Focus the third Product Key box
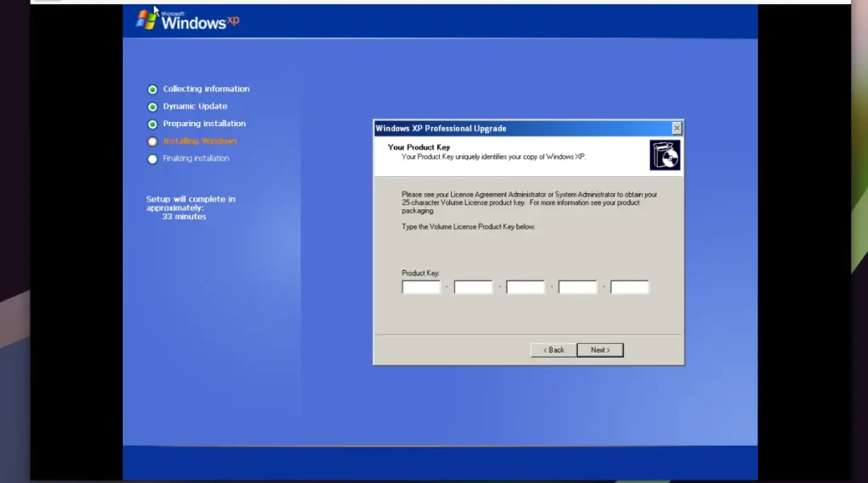868x483 pixels. pyautogui.click(x=526, y=287)
